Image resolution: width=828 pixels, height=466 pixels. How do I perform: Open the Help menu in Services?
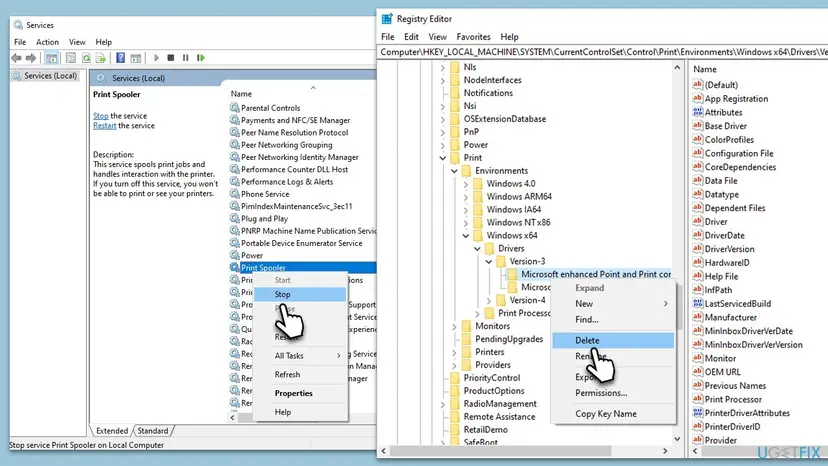pos(104,42)
